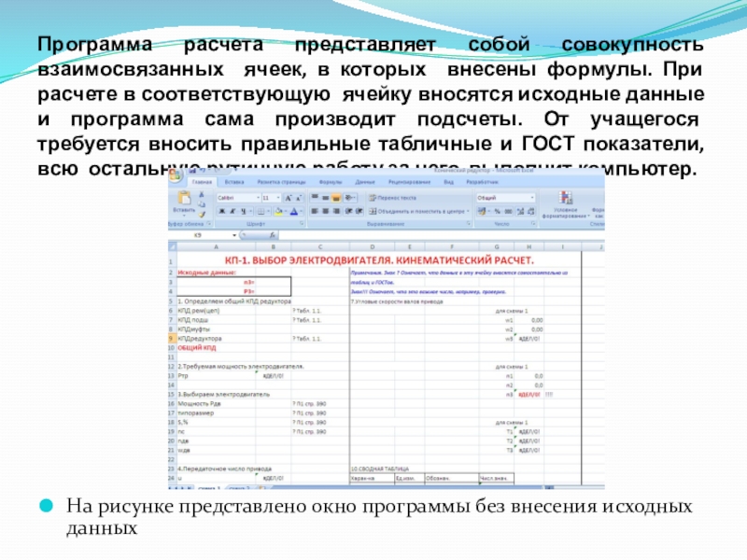747x560 pixels.
Task: Toggle Bold (Ж) formatting
Action: pyautogui.click(x=221, y=212)
